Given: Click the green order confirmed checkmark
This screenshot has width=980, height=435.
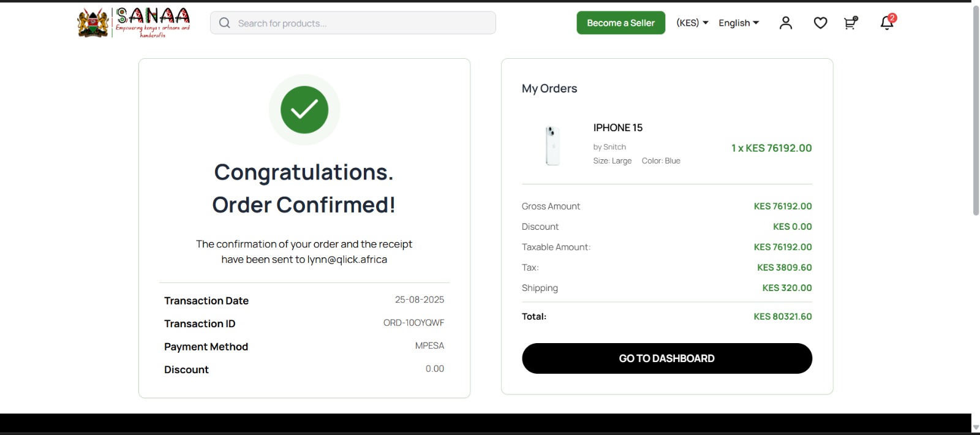Looking at the screenshot, I should pyautogui.click(x=304, y=110).
